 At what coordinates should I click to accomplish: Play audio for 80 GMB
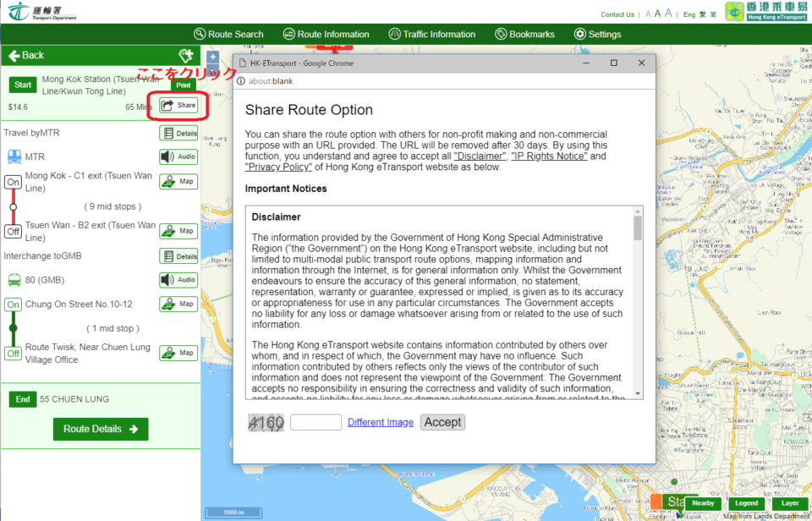(x=178, y=280)
